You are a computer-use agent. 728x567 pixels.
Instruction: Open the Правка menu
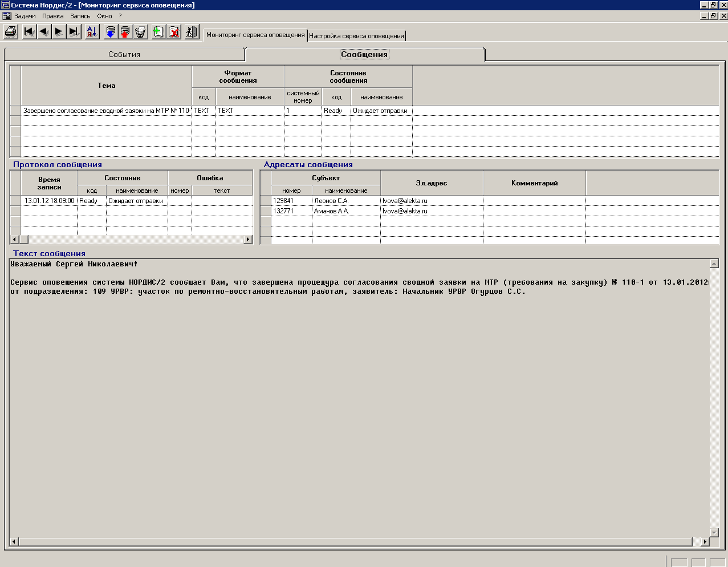(53, 16)
